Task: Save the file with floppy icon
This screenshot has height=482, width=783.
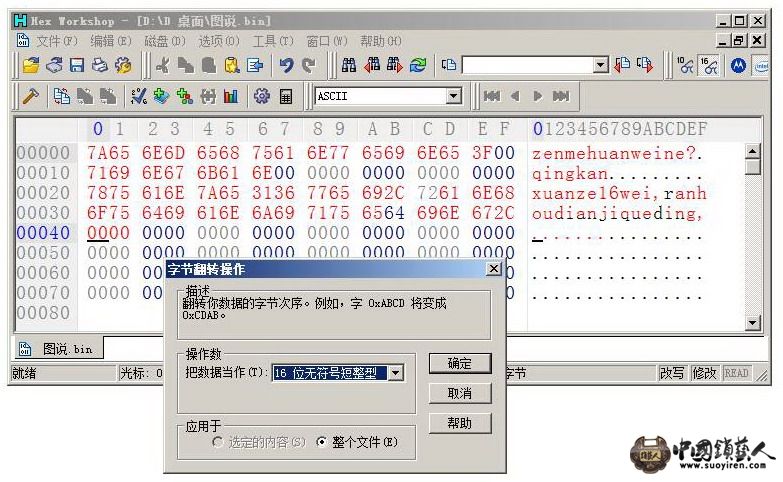Action: coord(76,65)
